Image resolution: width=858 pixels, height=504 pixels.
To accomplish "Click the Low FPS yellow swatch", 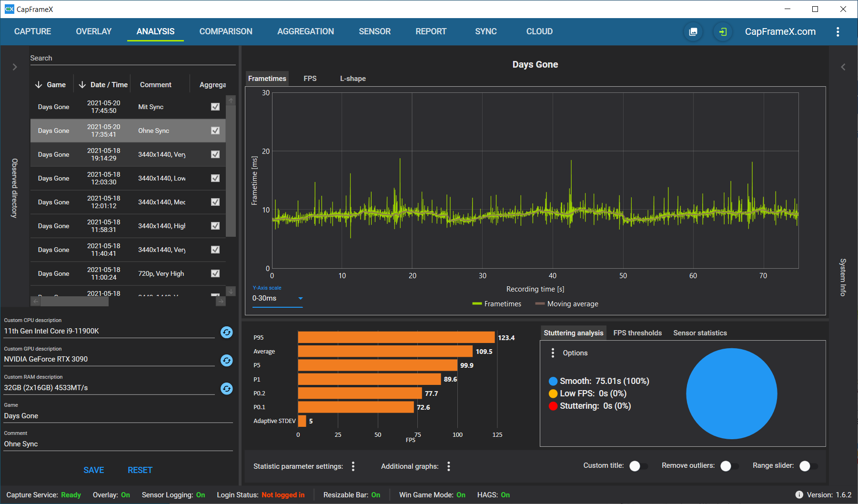I will [x=553, y=393].
